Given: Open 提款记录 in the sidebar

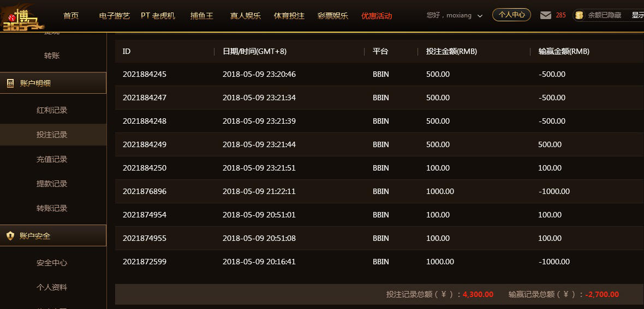Looking at the screenshot, I should click(52, 184).
